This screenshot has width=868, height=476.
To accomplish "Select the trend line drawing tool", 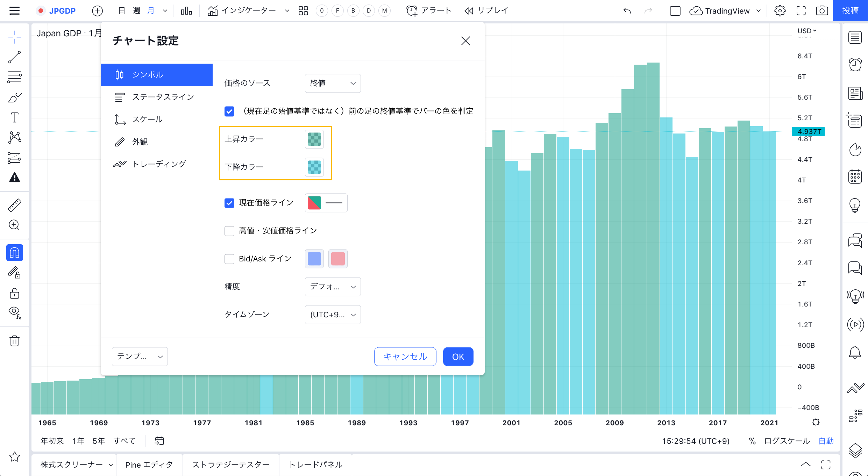I will pyautogui.click(x=14, y=57).
